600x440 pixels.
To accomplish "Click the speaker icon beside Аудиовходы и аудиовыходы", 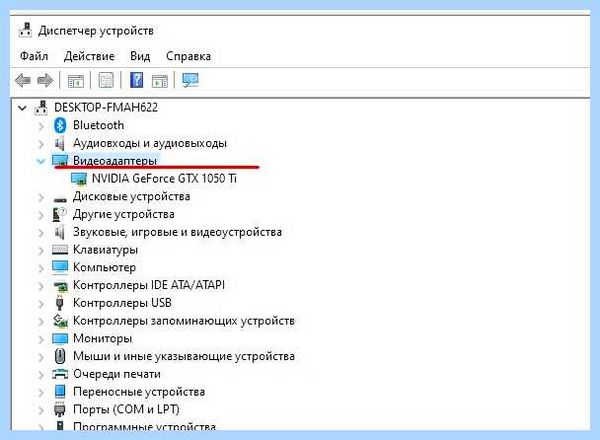I will [59, 143].
